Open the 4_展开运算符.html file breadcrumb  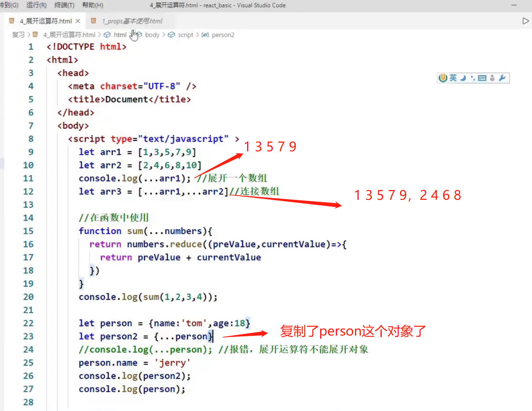pyautogui.click(x=69, y=35)
